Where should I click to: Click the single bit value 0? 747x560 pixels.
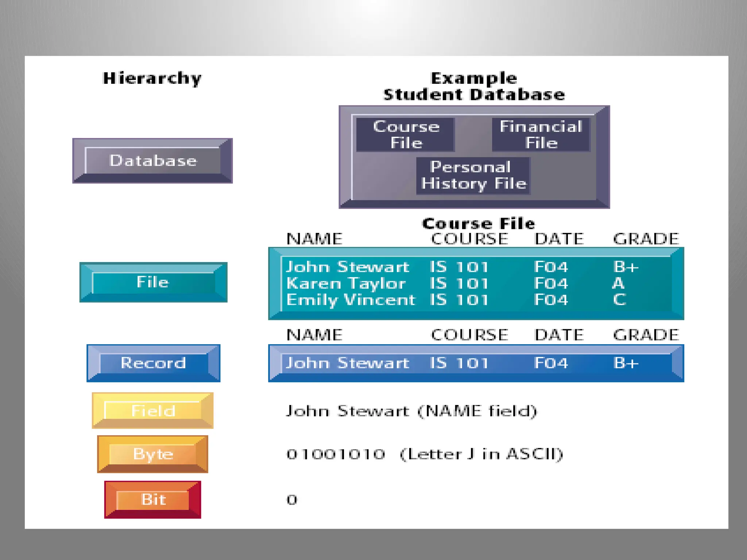tap(292, 500)
